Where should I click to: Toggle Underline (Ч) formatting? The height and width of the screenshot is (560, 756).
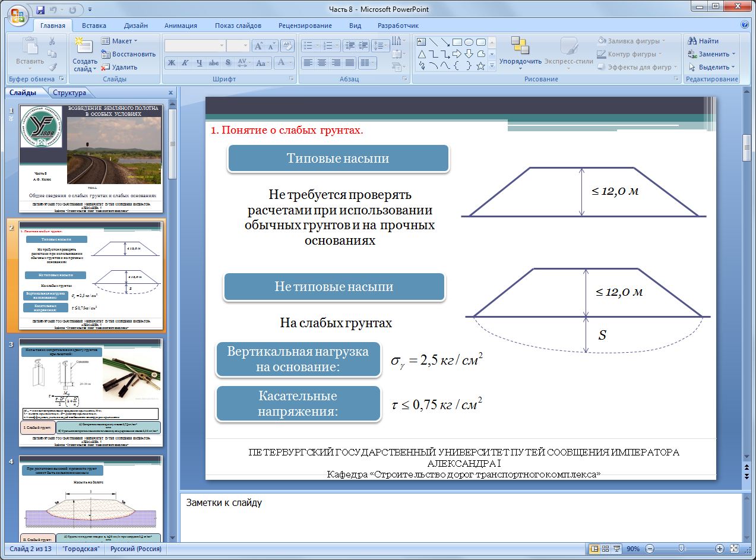click(x=199, y=62)
